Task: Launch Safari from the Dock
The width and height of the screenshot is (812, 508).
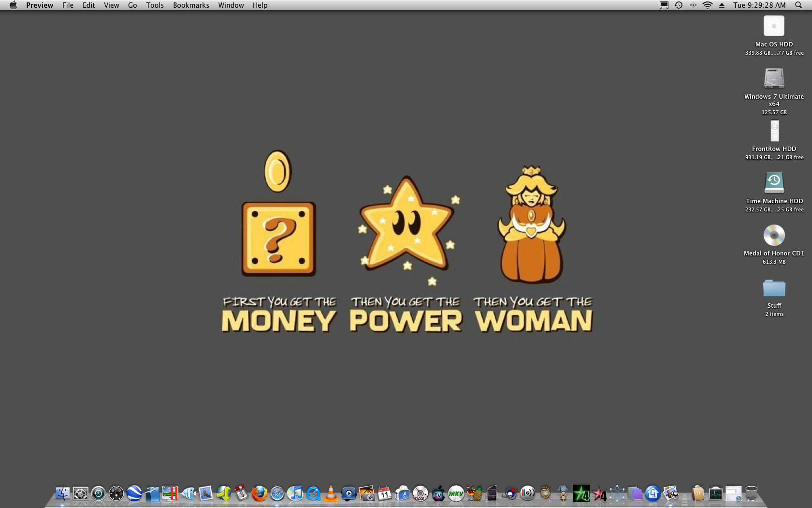Action: (277, 493)
